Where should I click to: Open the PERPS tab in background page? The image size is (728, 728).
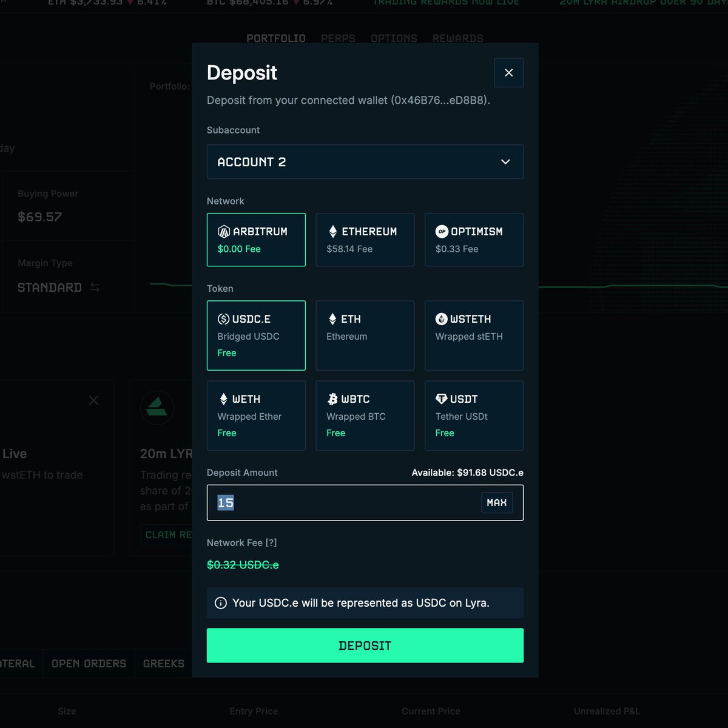[x=338, y=38]
